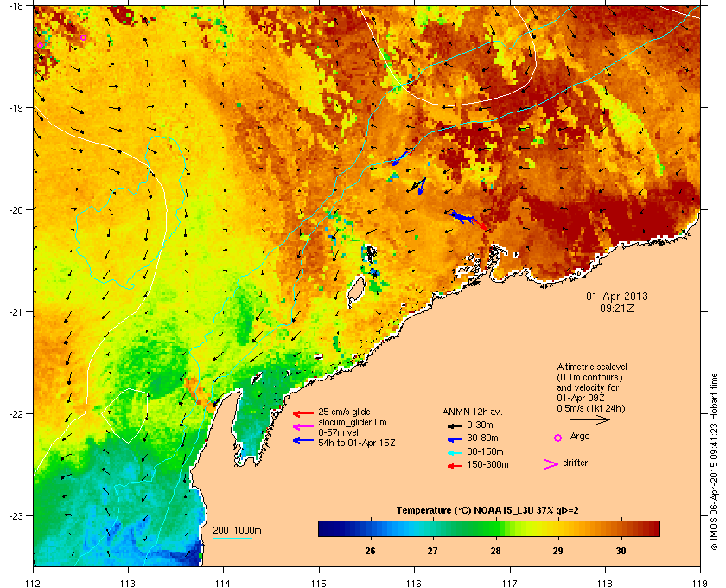726x588 pixels.
Task: Click the 54h to 01-Apr 15Z legend text
Action: coord(357,443)
